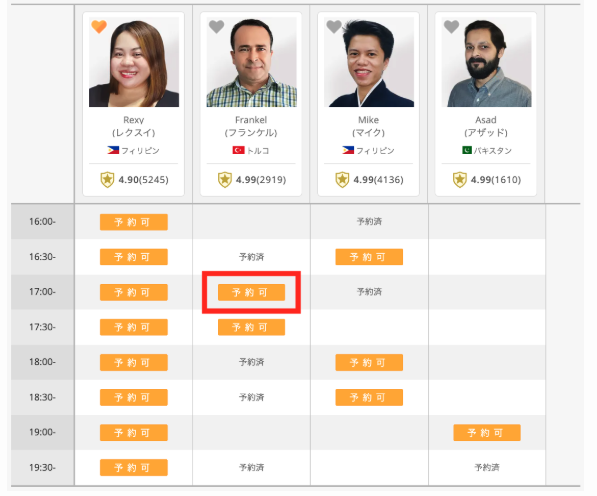597x496 pixels.
Task: Book Frankel's highlighted 17:00 slot
Action: [x=251, y=292]
